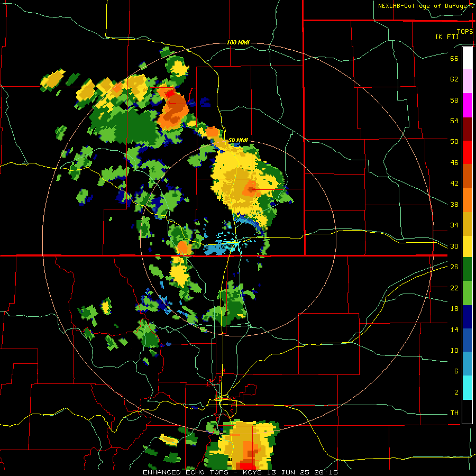Click the '14' legend value
Image resolution: width=476 pixels, height=476 pixels.
click(x=454, y=329)
